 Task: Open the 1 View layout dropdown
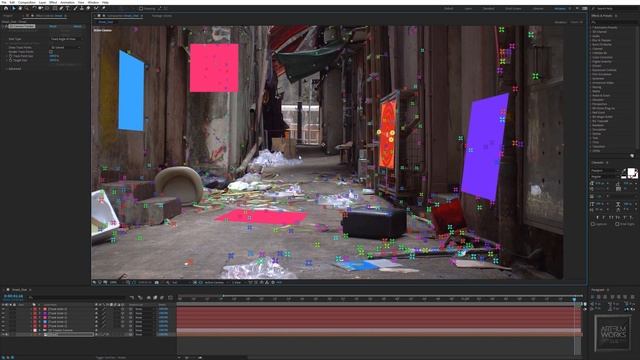[x=238, y=282]
